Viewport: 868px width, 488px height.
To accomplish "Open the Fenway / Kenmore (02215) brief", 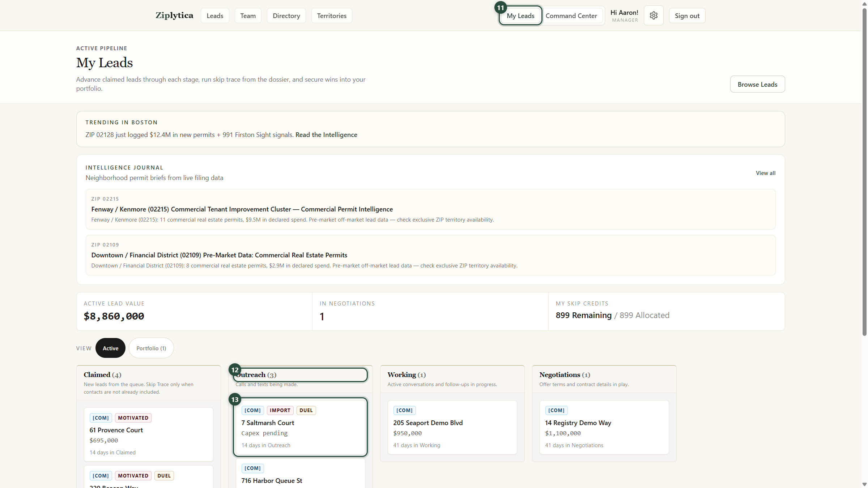I will click(430, 209).
